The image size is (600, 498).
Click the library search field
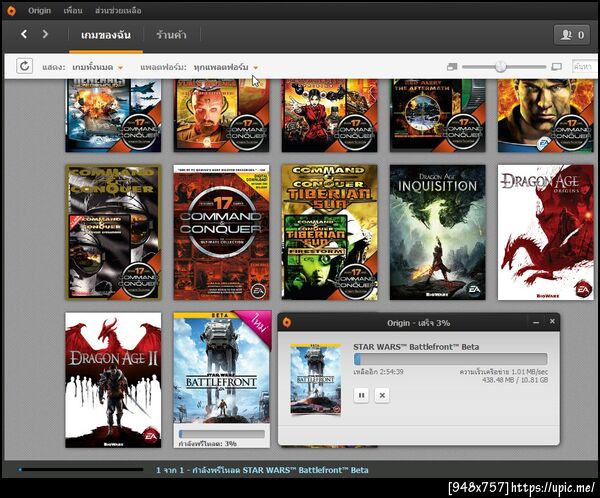pos(585,67)
